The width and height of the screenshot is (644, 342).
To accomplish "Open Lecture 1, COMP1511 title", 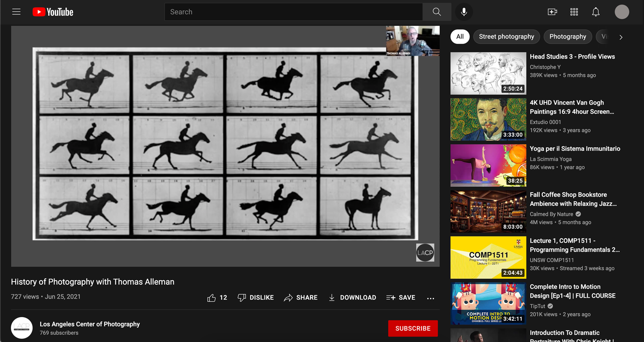I will [x=575, y=245].
